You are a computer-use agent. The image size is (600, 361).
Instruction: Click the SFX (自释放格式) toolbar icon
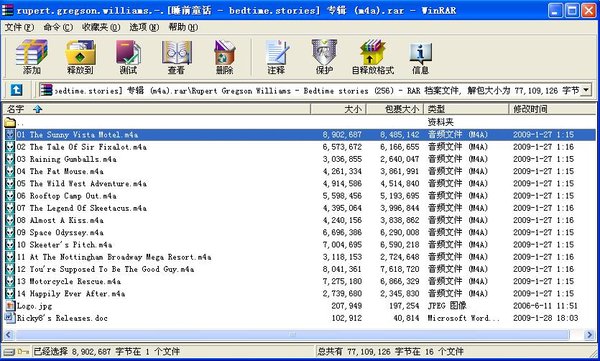click(373, 57)
